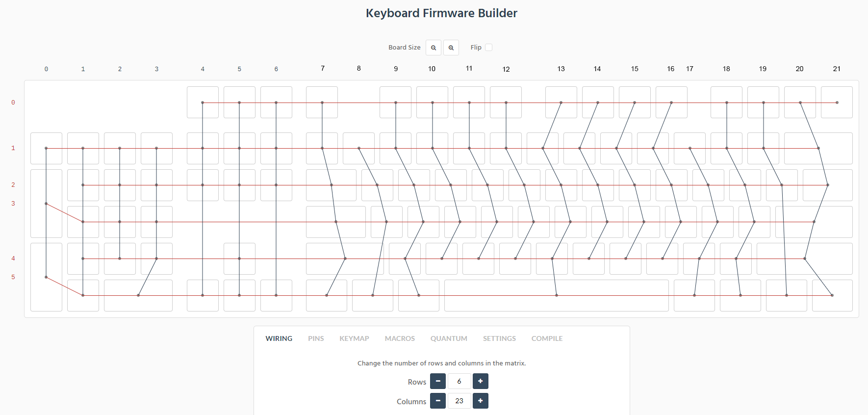Select the WIRING tab
The width and height of the screenshot is (868, 415).
(279, 338)
